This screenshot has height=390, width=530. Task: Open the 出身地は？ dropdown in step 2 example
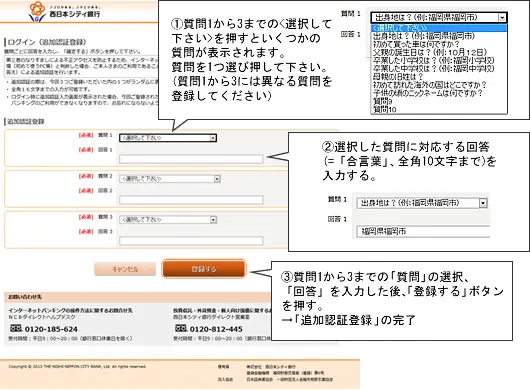point(422,203)
